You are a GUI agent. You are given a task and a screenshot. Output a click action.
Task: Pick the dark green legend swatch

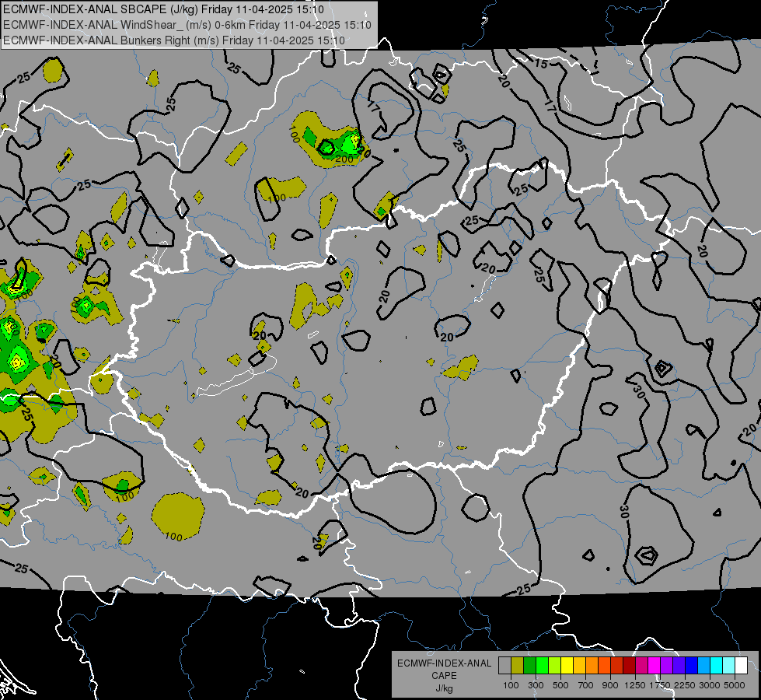click(529, 666)
